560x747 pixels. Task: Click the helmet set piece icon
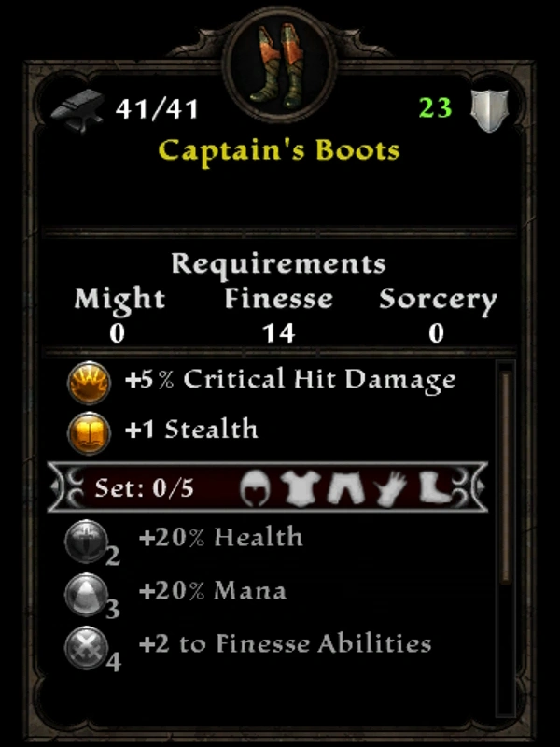click(255, 488)
